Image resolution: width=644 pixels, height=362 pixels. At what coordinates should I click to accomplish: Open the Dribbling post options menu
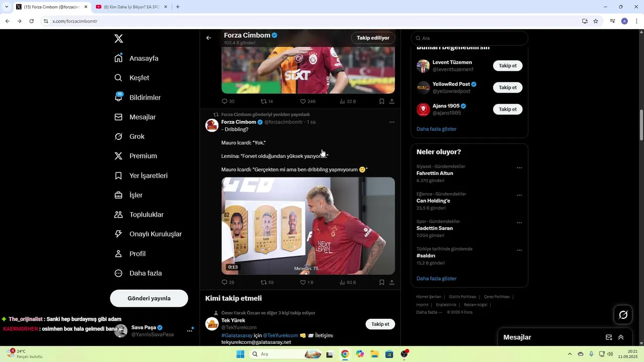pos(392,122)
